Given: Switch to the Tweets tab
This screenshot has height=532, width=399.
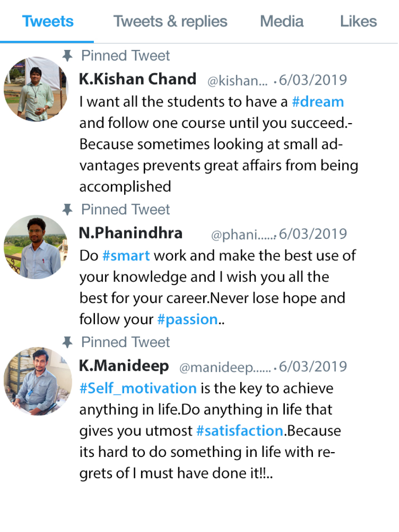Looking at the screenshot, I should 48,21.
